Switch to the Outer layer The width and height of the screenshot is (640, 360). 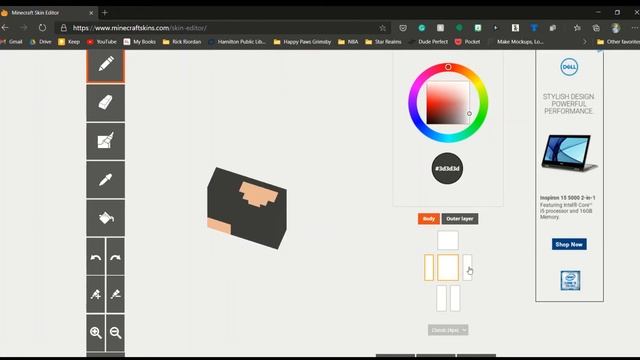point(460,219)
